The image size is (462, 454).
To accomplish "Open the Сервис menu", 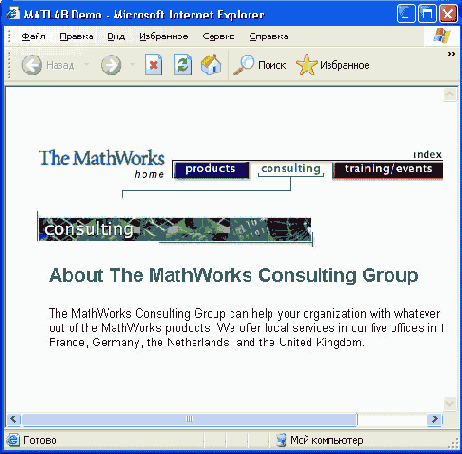I will (x=218, y=36).
